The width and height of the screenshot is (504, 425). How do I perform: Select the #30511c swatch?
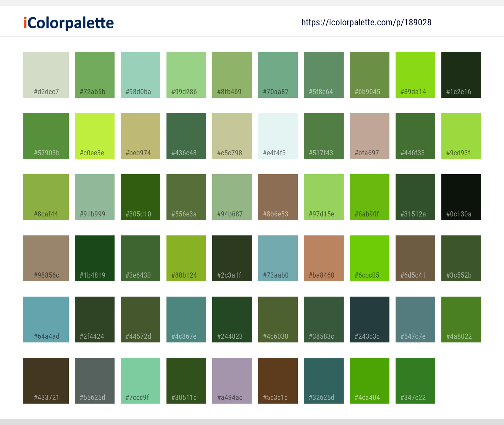[x=186, y=381]
